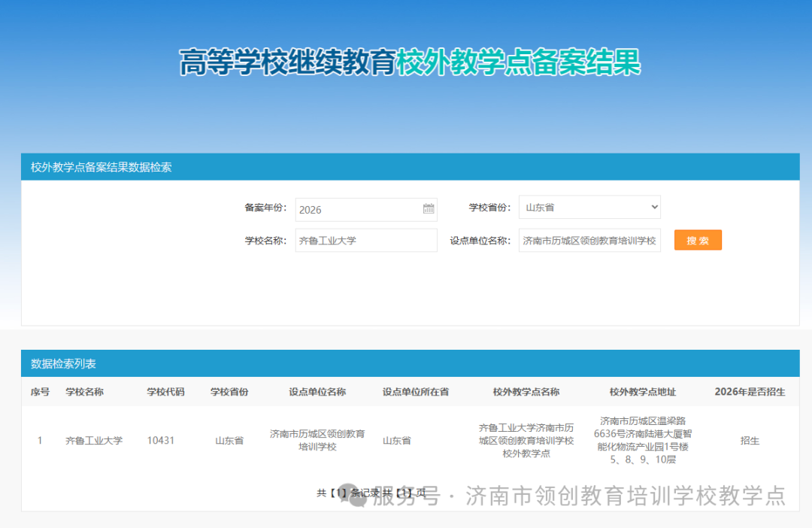Screen dimensions: 812x528
Task: Click the 备案年份 input showing 2026
Action: coord(366,210)
